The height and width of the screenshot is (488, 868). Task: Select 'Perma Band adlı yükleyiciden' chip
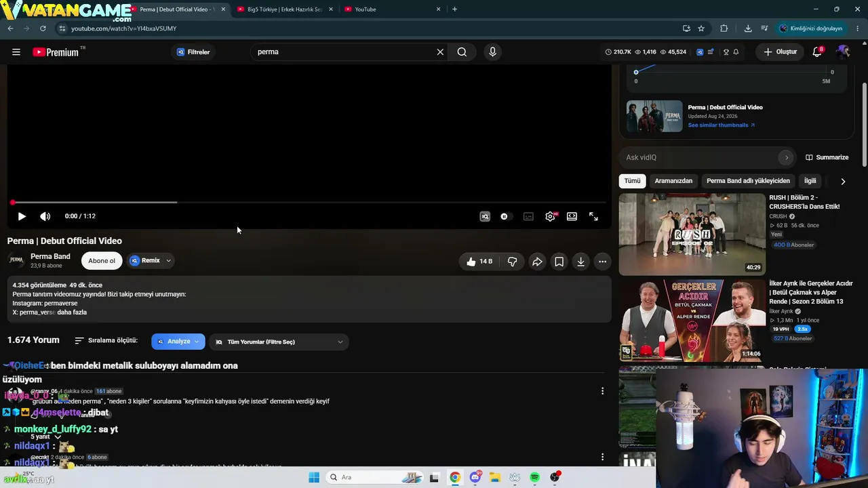click(x=748, y=181)
